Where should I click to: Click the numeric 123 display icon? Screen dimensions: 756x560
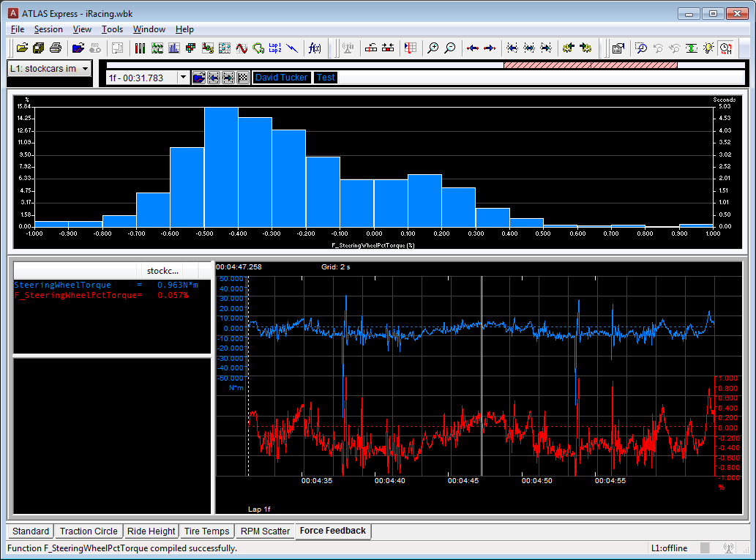(x=208, y=48)
